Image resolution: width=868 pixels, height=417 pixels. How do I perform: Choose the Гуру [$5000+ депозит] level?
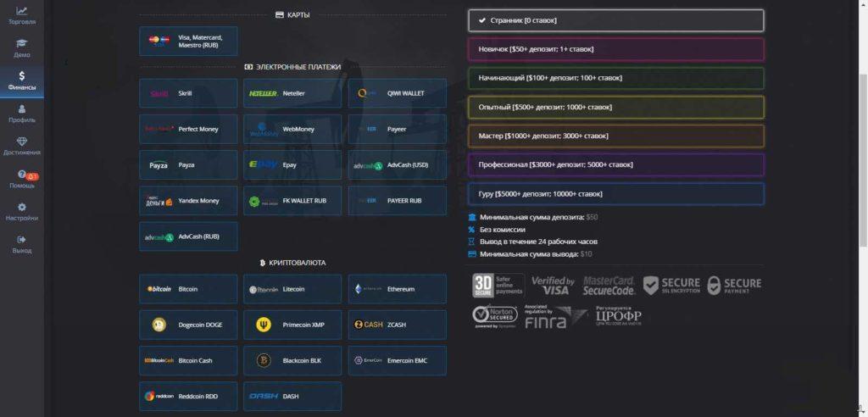(615, 194)
